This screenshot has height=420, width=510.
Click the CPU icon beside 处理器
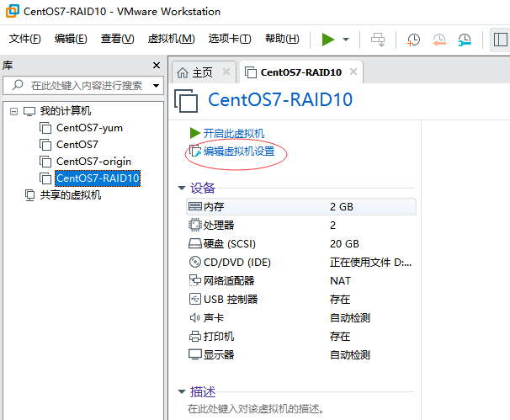coord(195,225)
